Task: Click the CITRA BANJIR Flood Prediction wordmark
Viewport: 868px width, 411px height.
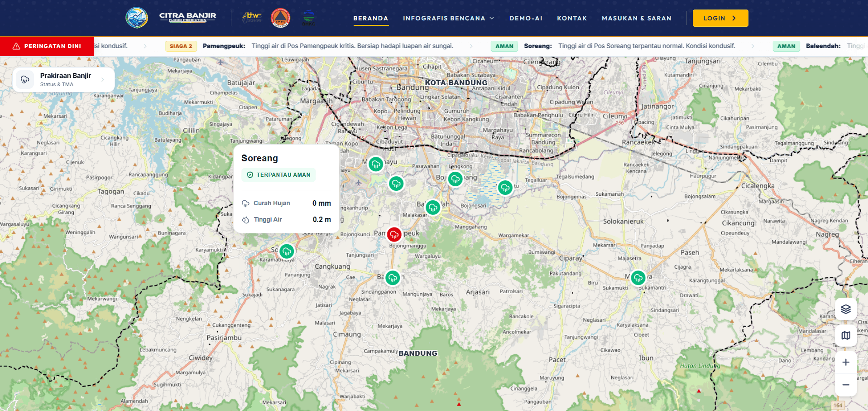Action: coord(187,17)
